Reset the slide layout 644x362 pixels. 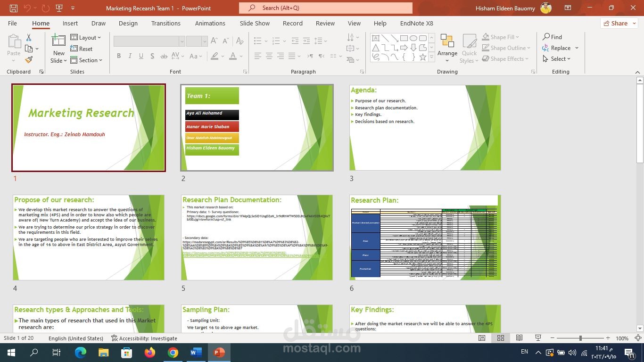[x=81, y=49]
